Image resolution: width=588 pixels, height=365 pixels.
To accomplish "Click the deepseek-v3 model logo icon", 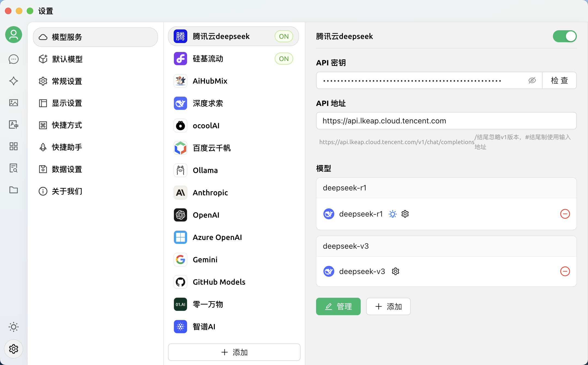I will point(329,271).
